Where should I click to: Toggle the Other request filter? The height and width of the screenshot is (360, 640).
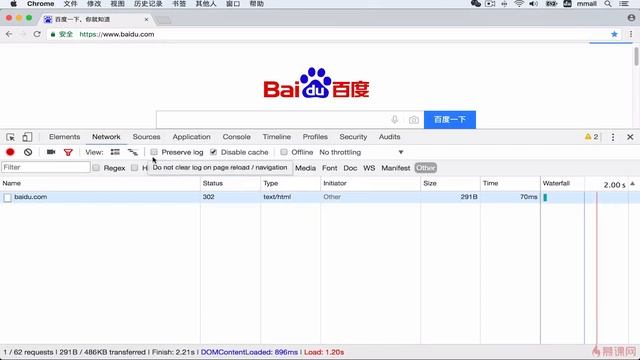tap(425, 168)
